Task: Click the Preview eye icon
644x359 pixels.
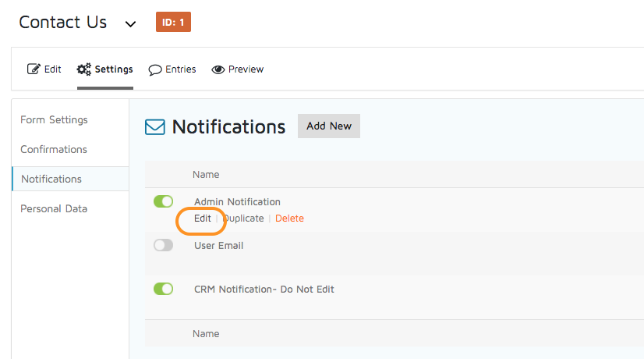Action: point(218,69)
